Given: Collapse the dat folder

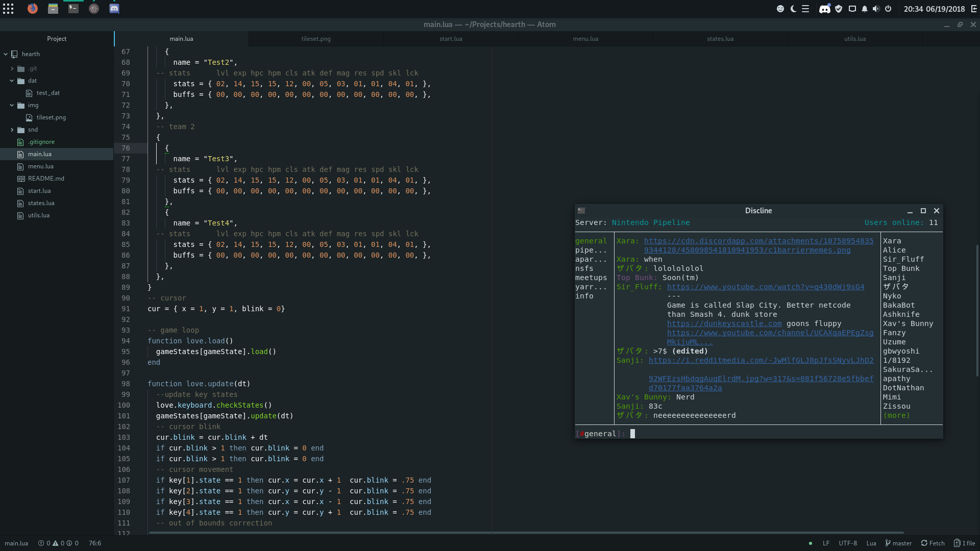Looking at the screenshot, I should click(x=12, y=81).
